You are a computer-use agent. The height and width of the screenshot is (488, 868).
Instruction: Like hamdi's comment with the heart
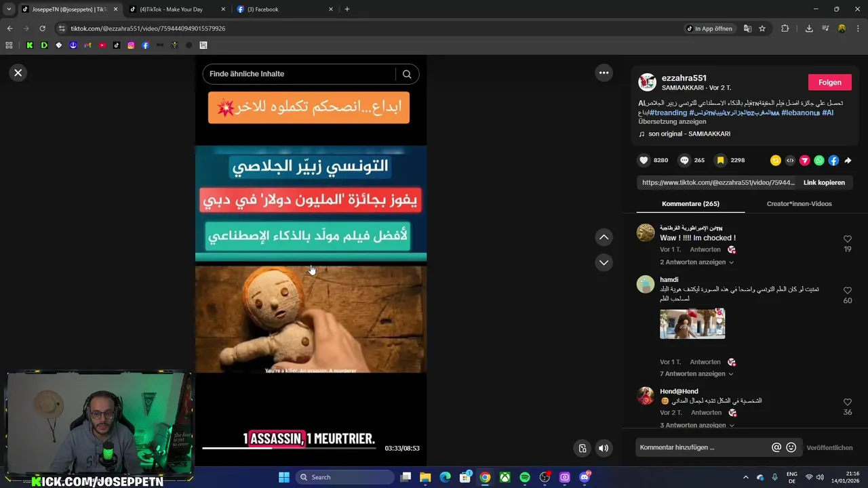(x=848, y=291)
